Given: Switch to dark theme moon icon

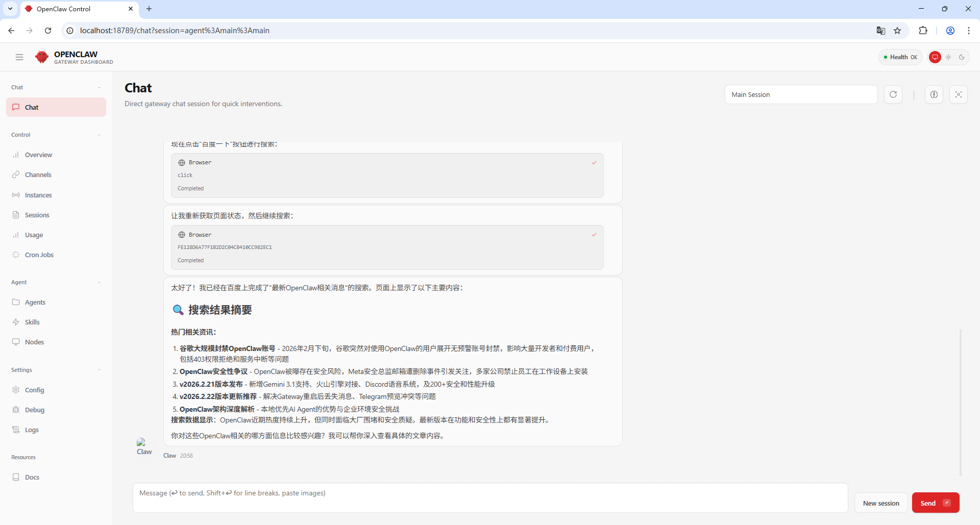Looking at the screenshot, I should 962,57.
